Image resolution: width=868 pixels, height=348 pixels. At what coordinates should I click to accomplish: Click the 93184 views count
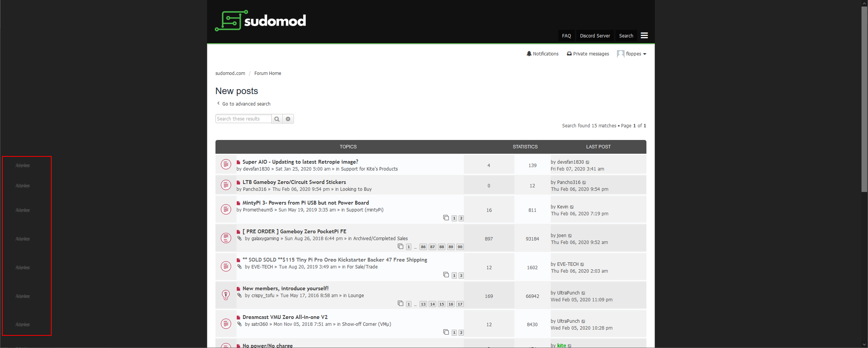point(532,239)
